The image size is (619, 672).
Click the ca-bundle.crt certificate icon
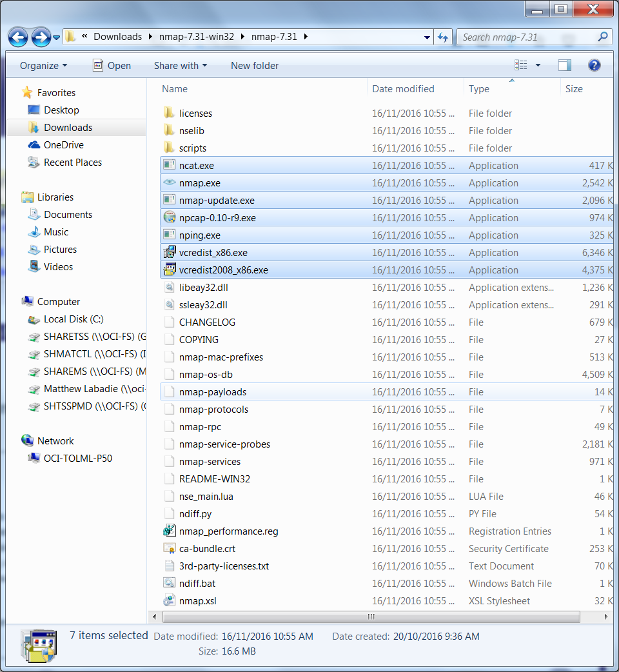tap(169, 549)
